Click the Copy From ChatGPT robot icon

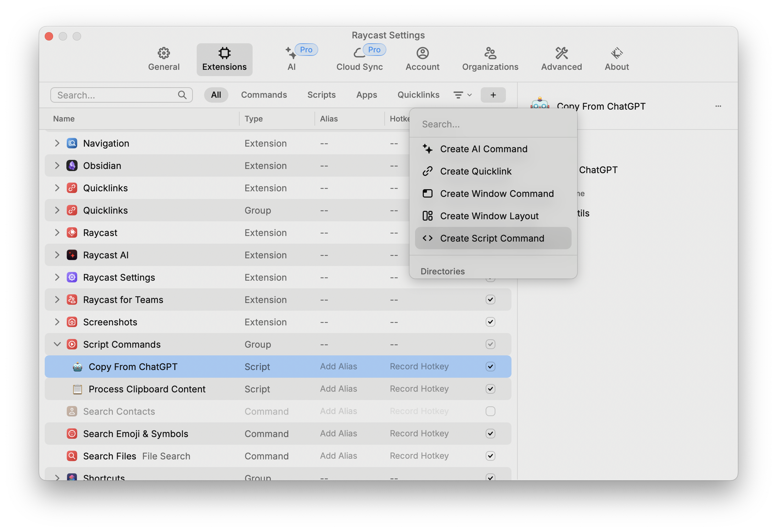click(x=78, y=367)
